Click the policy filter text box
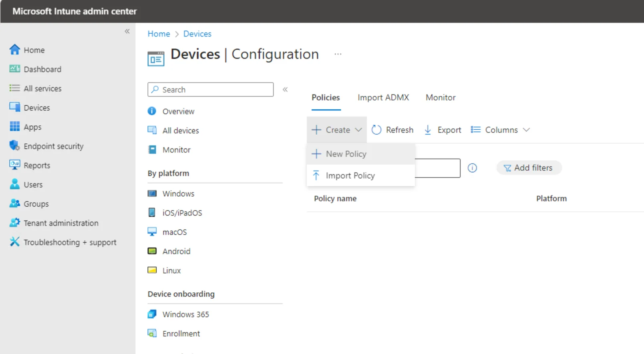Image resolution: width=644 pixels, height=354 pixels. coord(437,168)
